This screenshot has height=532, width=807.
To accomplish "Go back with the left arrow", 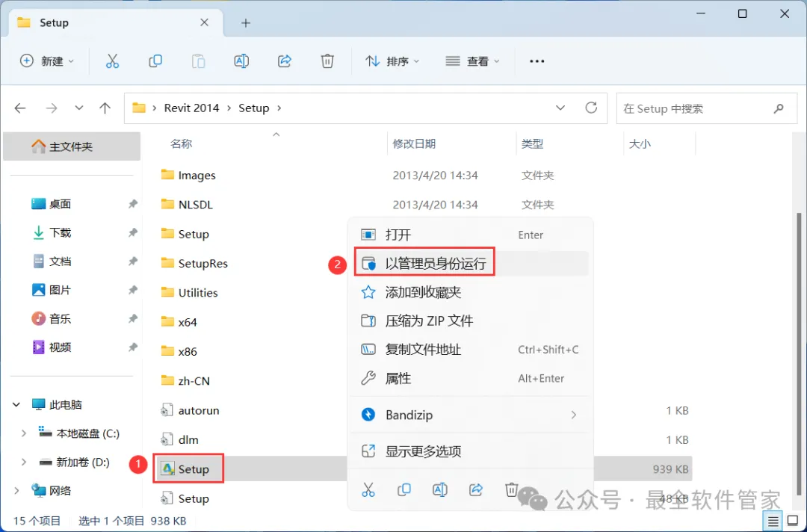I will coord(20,108).
